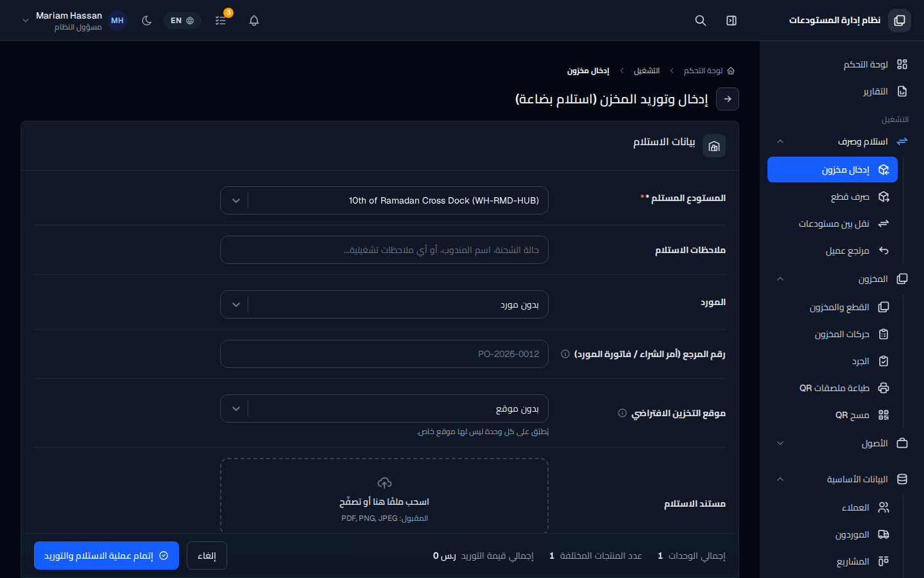This screenshot has height=578, width=924.
Task: Click the MH avatar
Action: pyautogui.click(x=117, y=21)
